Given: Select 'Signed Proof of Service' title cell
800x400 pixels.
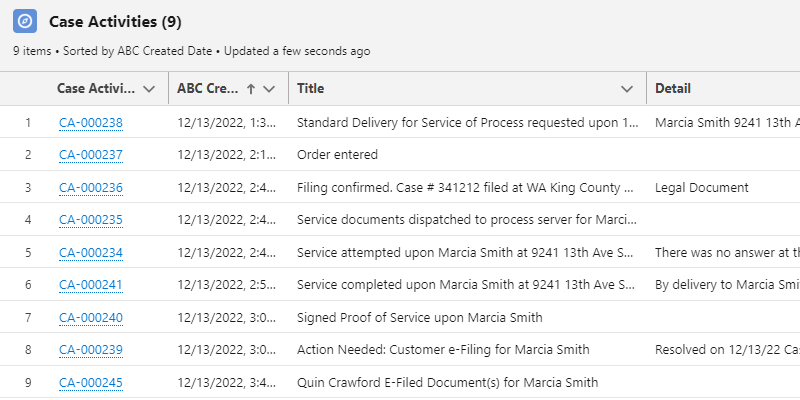Looking at the screenshot, I should coord(420,318).
